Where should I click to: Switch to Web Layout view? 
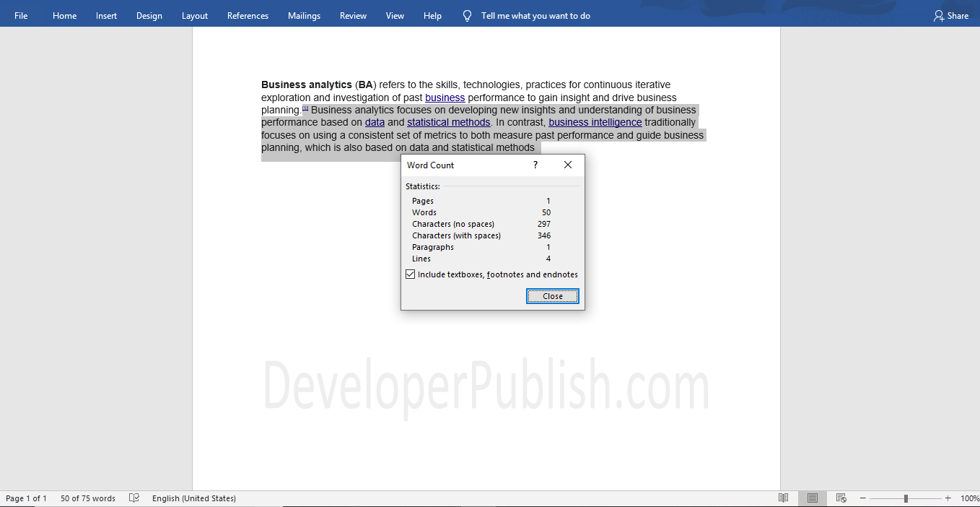click(840, 498)
